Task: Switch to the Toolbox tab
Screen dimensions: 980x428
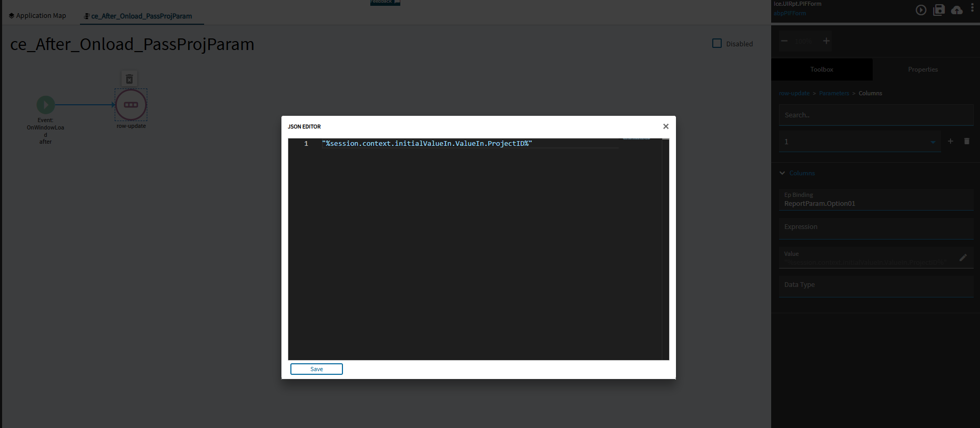Action: click(x=822, y=69)
